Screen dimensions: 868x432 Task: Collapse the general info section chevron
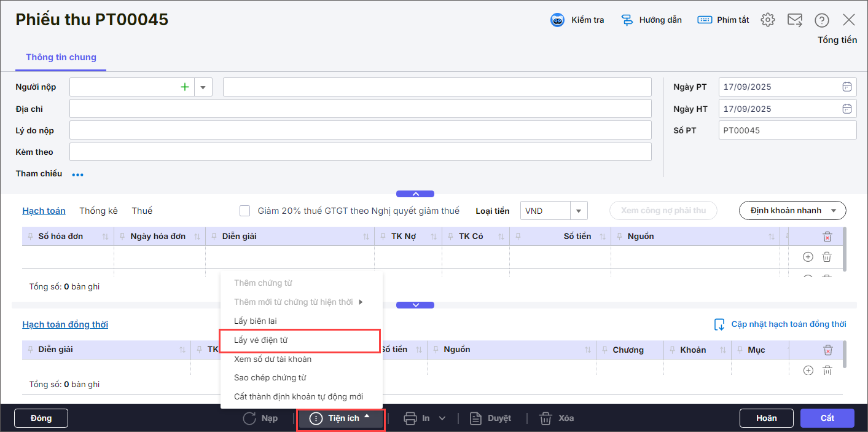415,194
